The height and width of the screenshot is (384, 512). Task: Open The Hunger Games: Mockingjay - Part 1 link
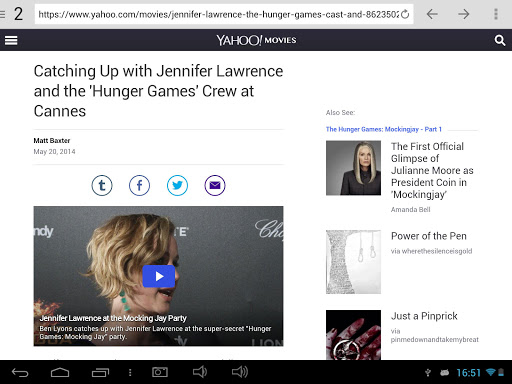pyautogui.click(x=384, y=129)
